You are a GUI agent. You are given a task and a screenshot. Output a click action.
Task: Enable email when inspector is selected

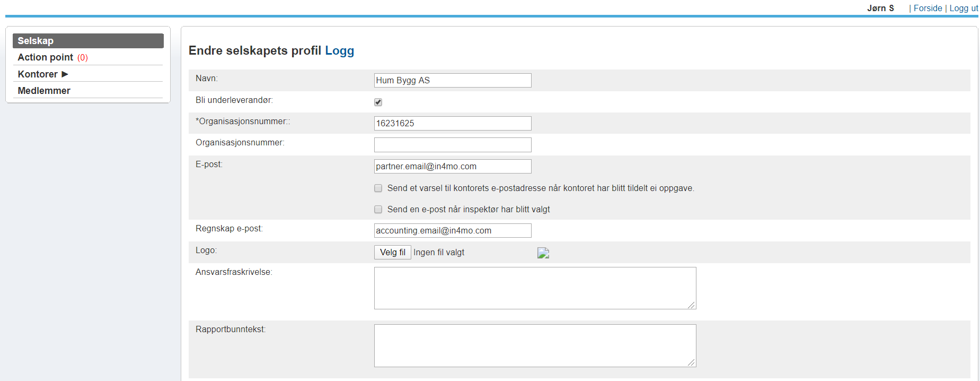click(378, 210)
